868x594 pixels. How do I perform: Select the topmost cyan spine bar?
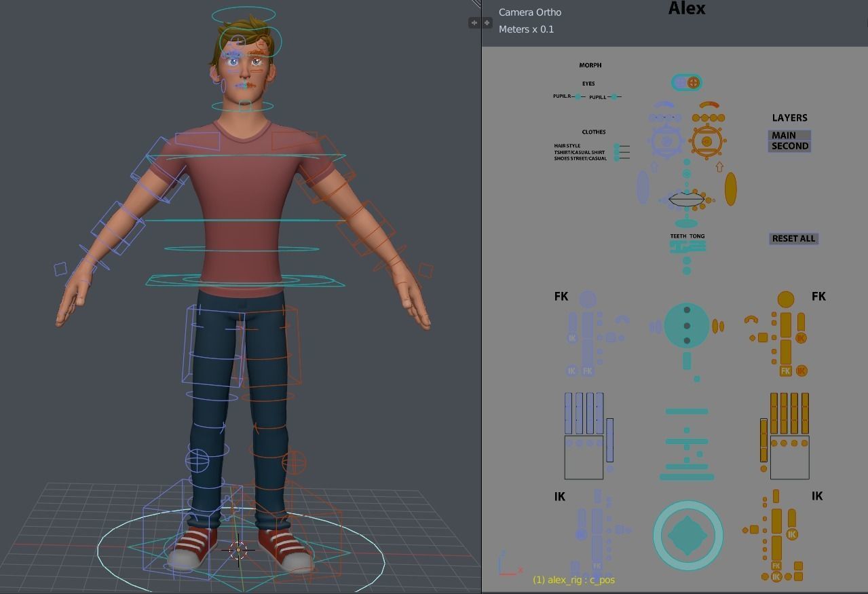(687, 411)
